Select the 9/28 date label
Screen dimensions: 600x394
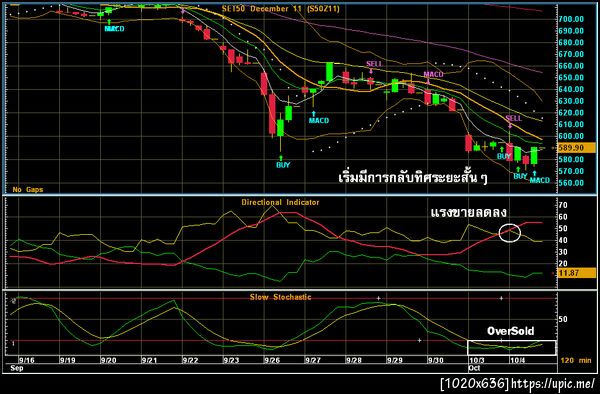click(x=354, y=360)
